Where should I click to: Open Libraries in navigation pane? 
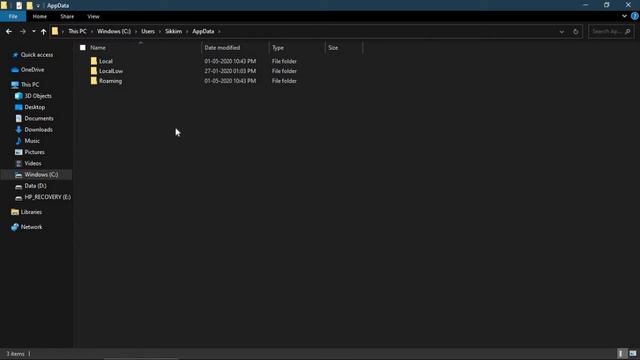pos(31,212)
